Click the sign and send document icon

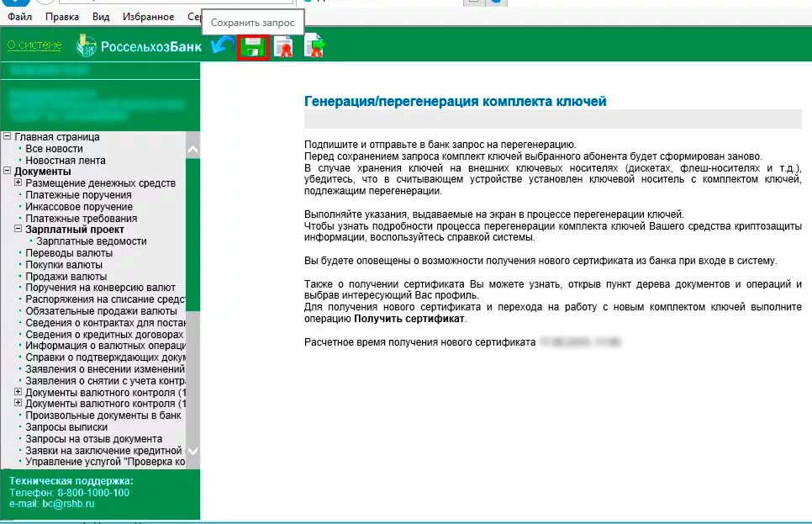click(314, 45)
